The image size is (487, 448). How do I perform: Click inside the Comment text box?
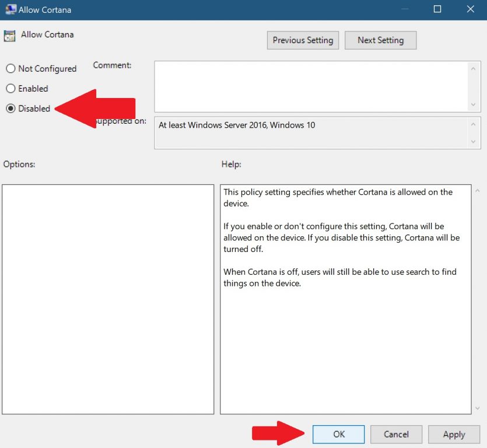tap(311, 87)
